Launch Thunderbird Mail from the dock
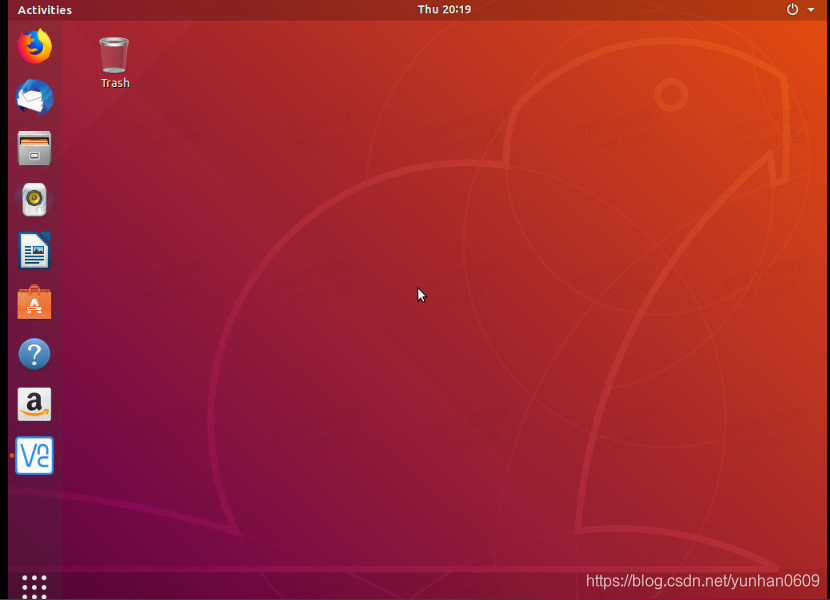The image size is (830, 600). 34,97
